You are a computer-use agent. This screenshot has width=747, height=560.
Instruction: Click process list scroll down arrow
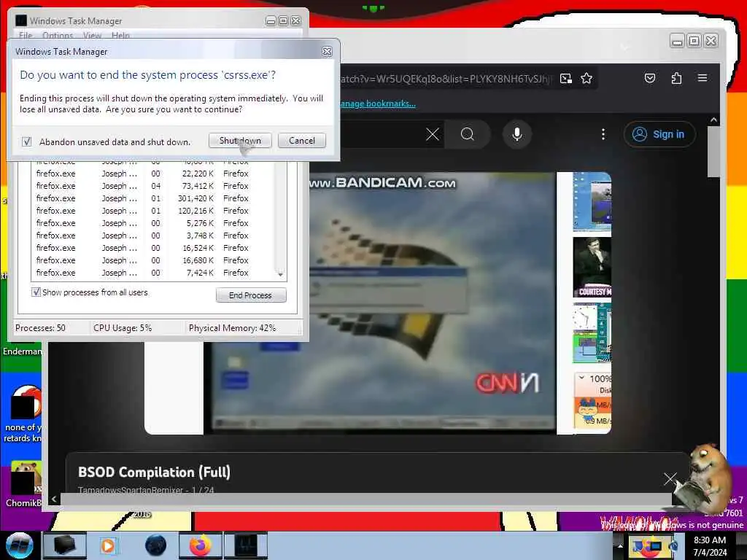pyautogui.click(x=280, y=274)
